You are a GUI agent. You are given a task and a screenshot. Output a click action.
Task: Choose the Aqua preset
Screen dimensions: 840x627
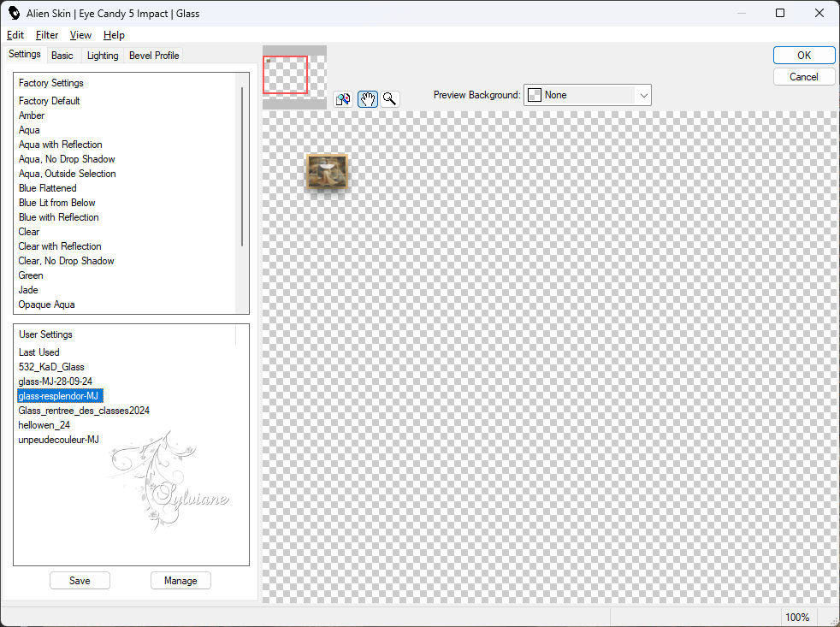(29, 130)
